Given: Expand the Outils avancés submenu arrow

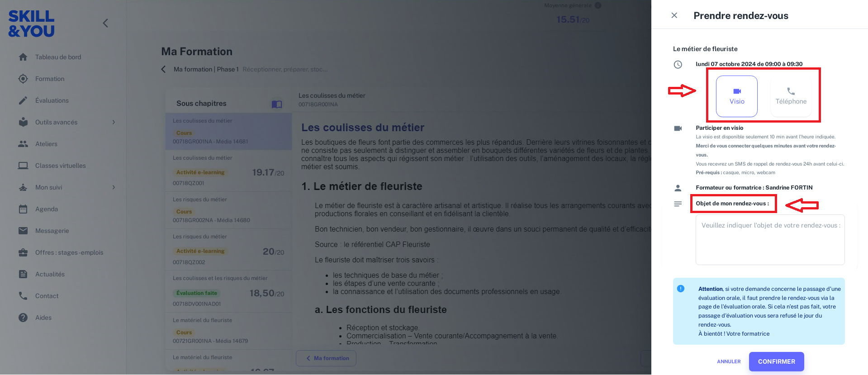Looking at the screenshot, I should 114,122.
